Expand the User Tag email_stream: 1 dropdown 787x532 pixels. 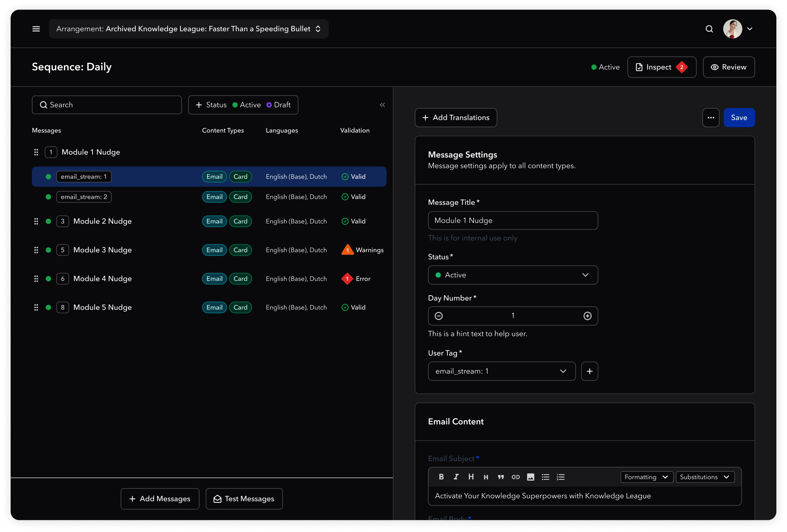[501, 371]
